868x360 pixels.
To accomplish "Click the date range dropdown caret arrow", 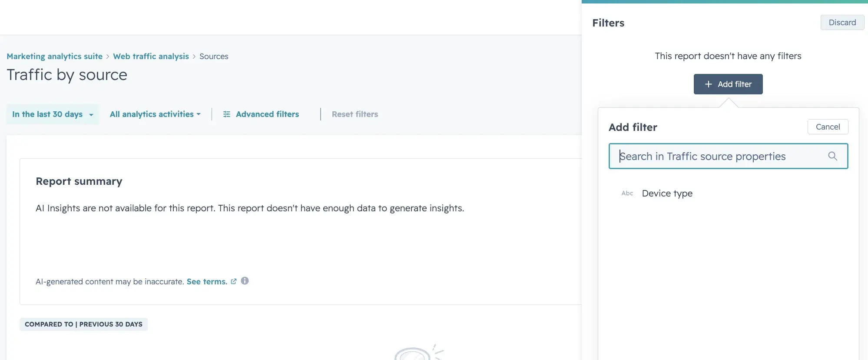I will [x=91, y=115].
